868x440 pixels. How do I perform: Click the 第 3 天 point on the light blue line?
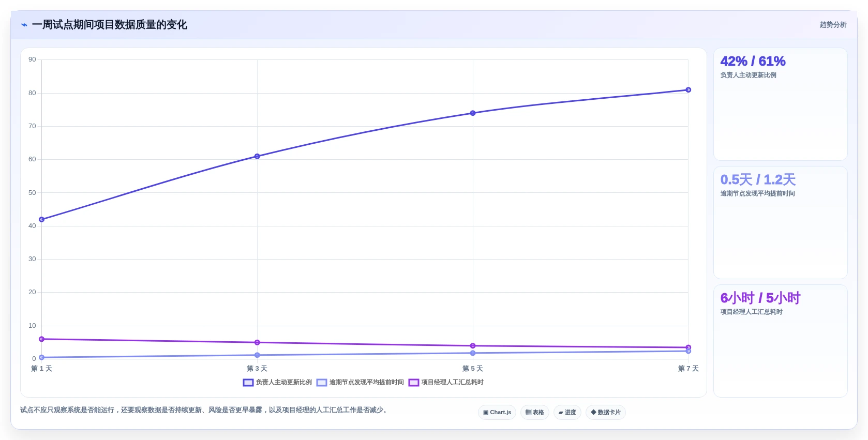click(x=257, y=355)
